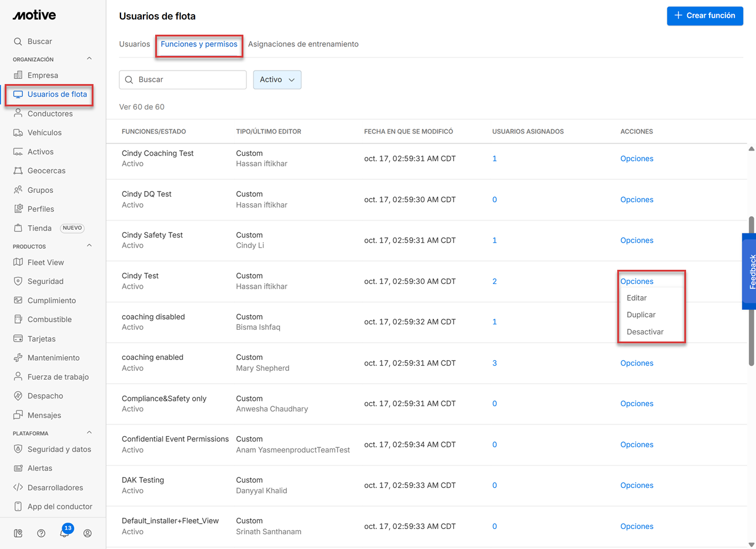Screen dimensions: 756x549
Task: Open Desarrolladores in the sidebar
Action: point(55,487)
